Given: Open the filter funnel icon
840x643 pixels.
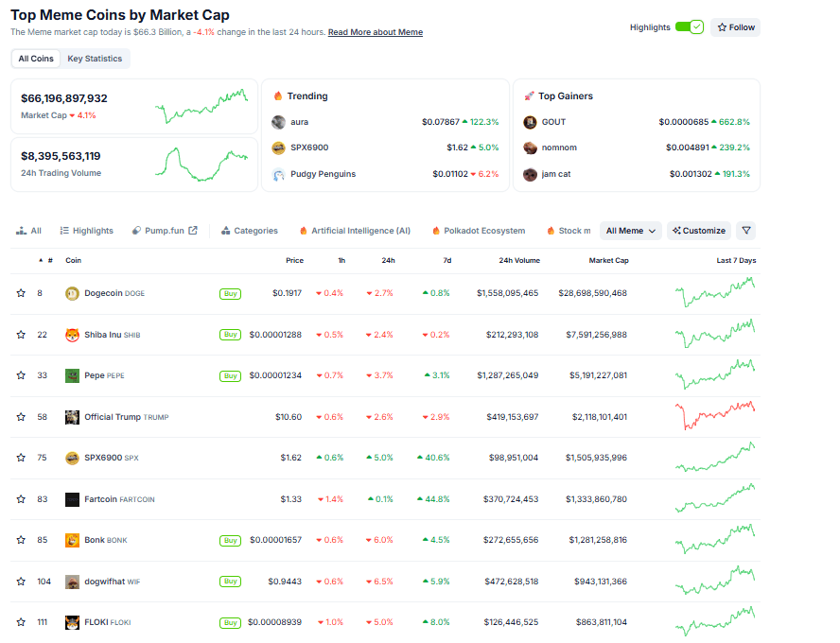Looking at the screenshot, I should [746, 230].
